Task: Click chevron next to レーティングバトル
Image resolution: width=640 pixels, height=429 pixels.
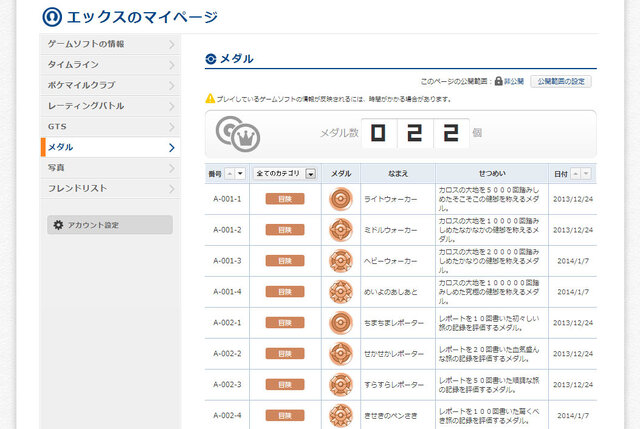Action: tap(172, 107)
